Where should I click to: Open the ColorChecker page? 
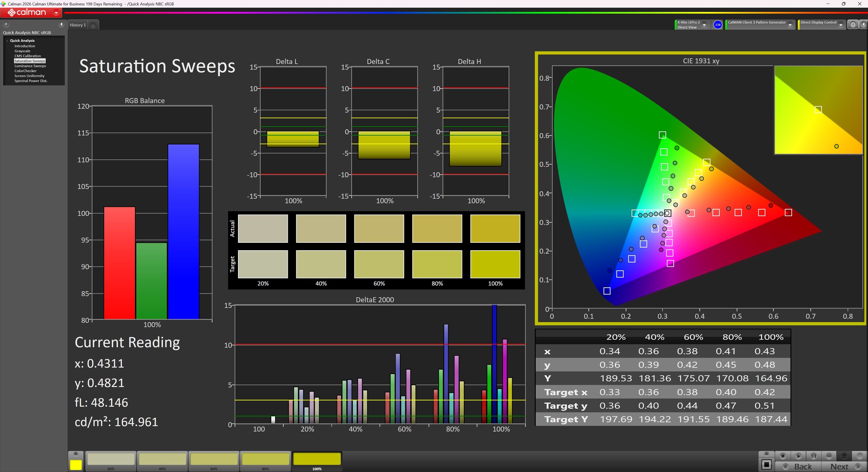[x=25, y=71]
